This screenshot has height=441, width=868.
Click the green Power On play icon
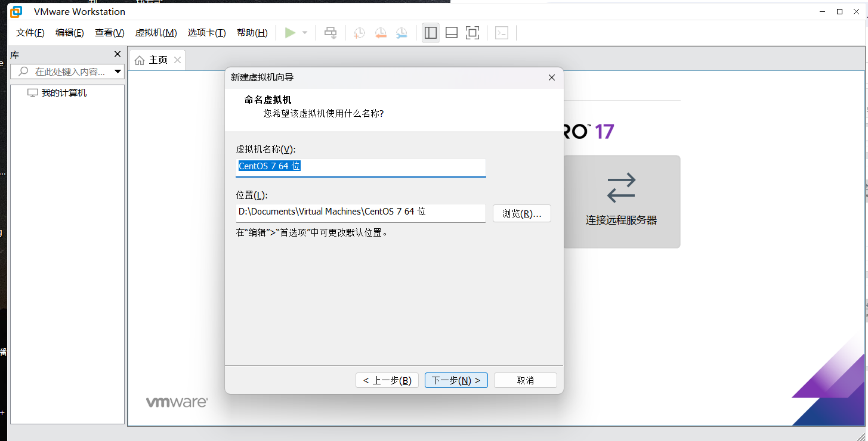tap(290, 33)
